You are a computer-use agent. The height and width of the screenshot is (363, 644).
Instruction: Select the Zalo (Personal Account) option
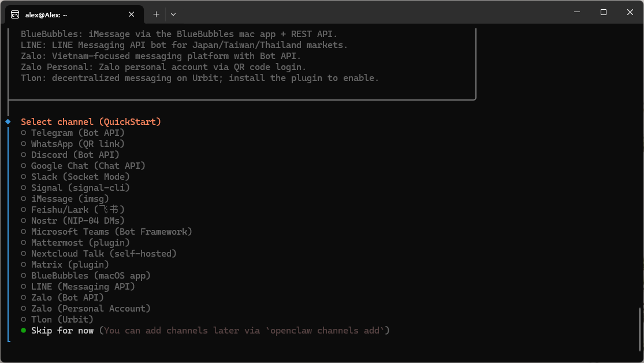point(24,309)
